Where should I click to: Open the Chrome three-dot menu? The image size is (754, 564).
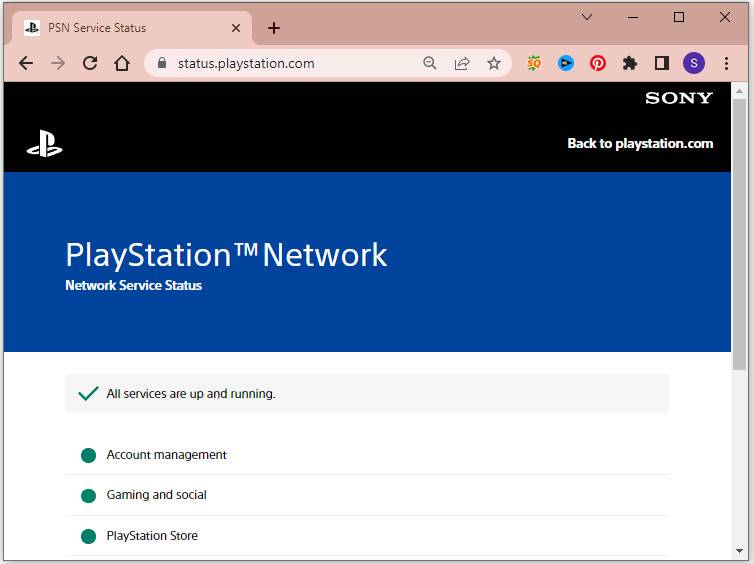tap(726, 63)
